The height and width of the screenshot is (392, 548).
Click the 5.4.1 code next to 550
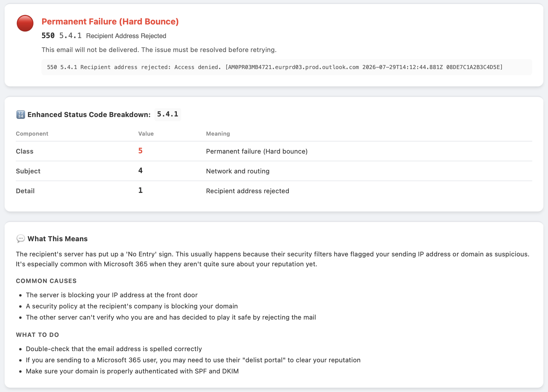(x=70, y=36)
